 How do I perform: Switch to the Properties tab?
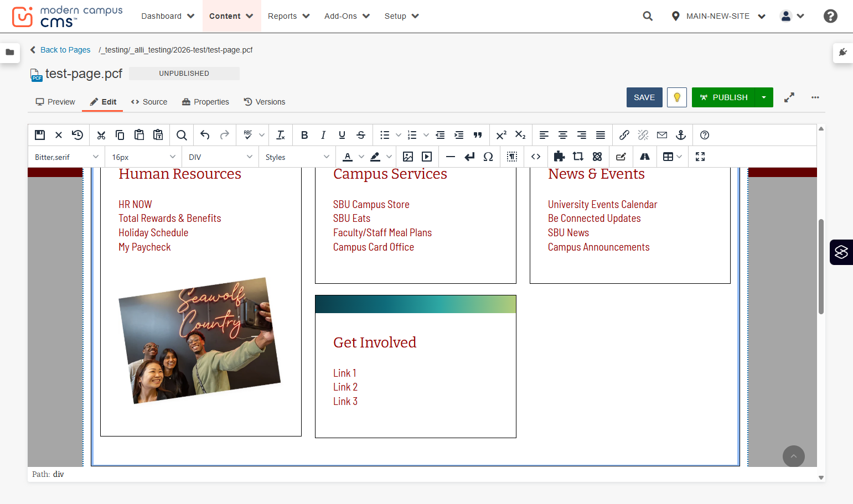205,102
